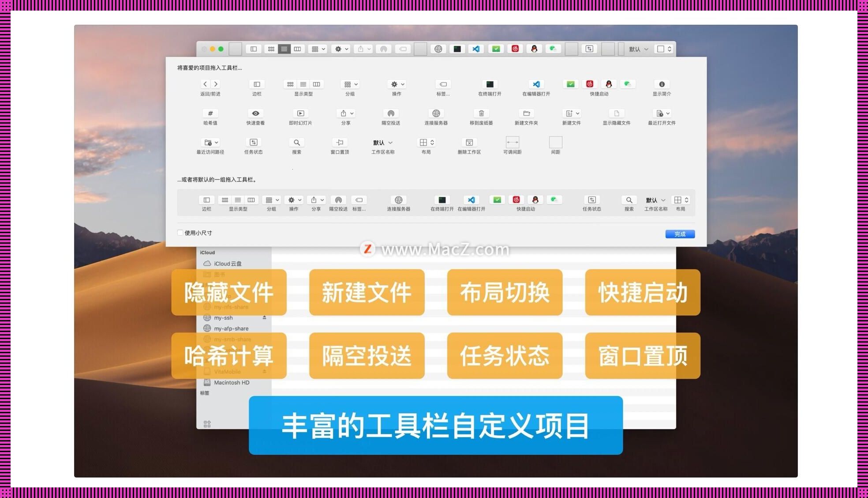868x498 pixels.
Task: Switch to icon view in the window toolbar
Action: [271, 49]
